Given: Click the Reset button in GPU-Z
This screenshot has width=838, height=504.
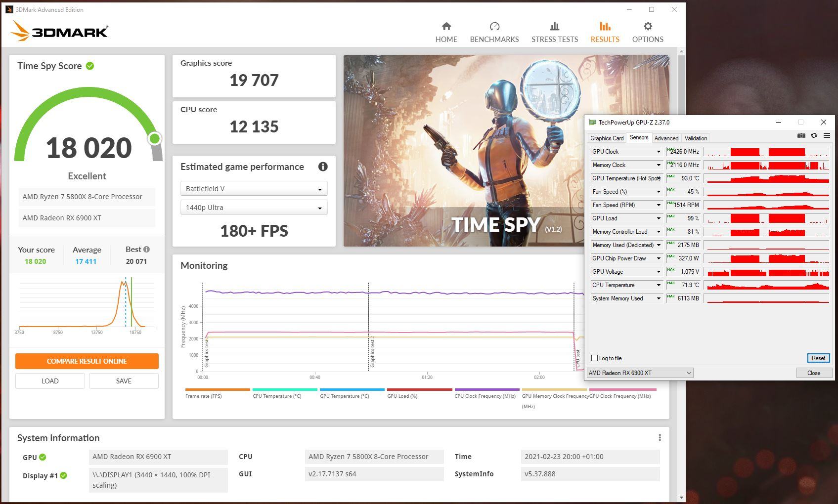Looking at the screenshot, I should click(818, 358).
